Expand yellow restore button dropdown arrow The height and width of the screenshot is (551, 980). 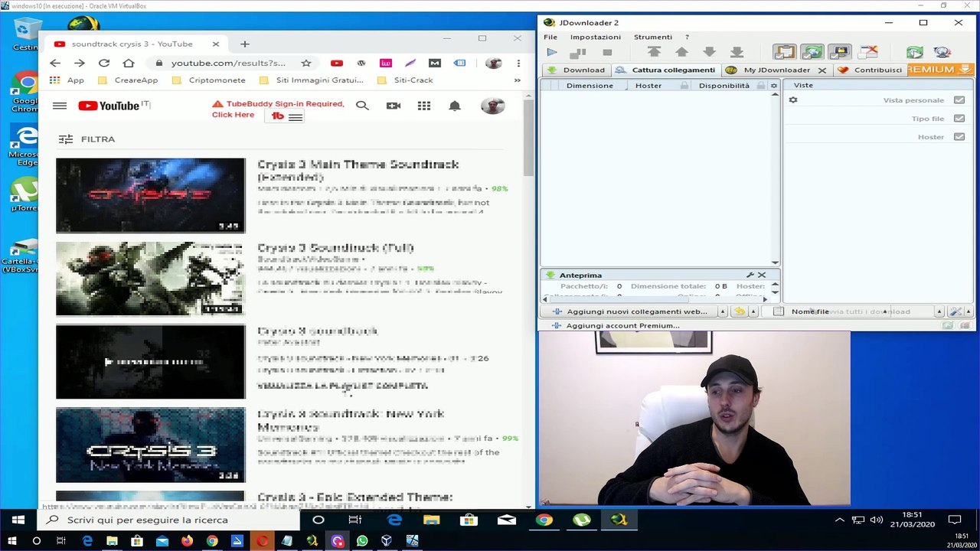click(x=753, y=311)
